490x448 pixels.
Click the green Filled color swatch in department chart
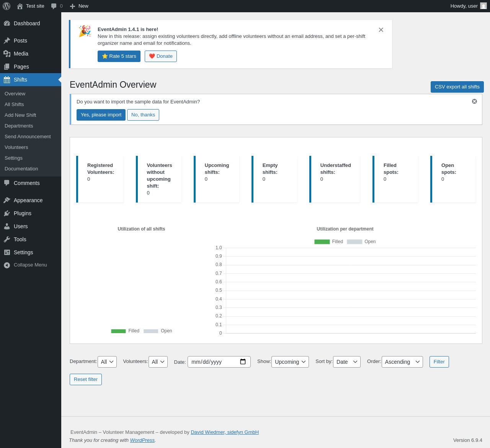322,242
